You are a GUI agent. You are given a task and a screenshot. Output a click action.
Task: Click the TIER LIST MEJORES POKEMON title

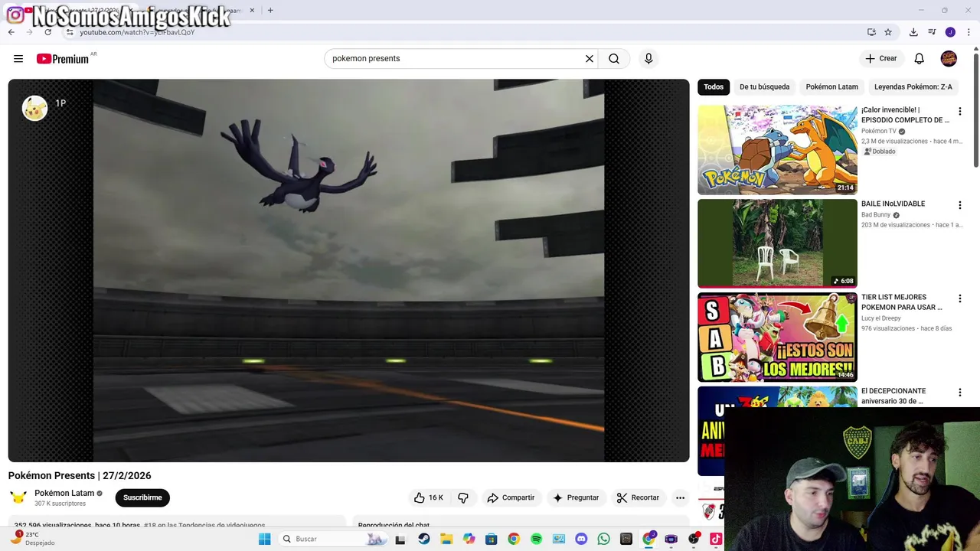point(902,302)
